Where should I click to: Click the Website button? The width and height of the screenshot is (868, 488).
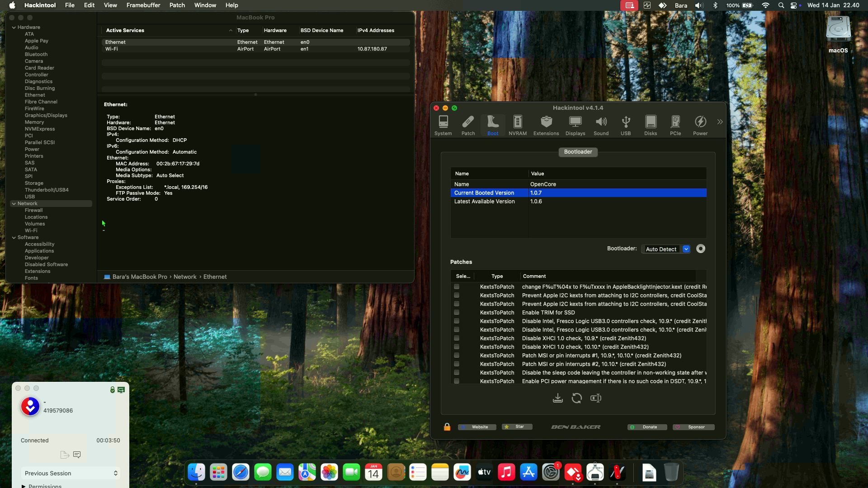[x=477, y=427]
